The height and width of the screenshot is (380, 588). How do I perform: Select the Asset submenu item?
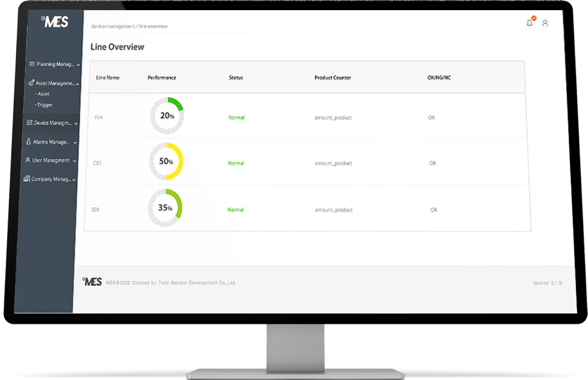click(43, 94)
